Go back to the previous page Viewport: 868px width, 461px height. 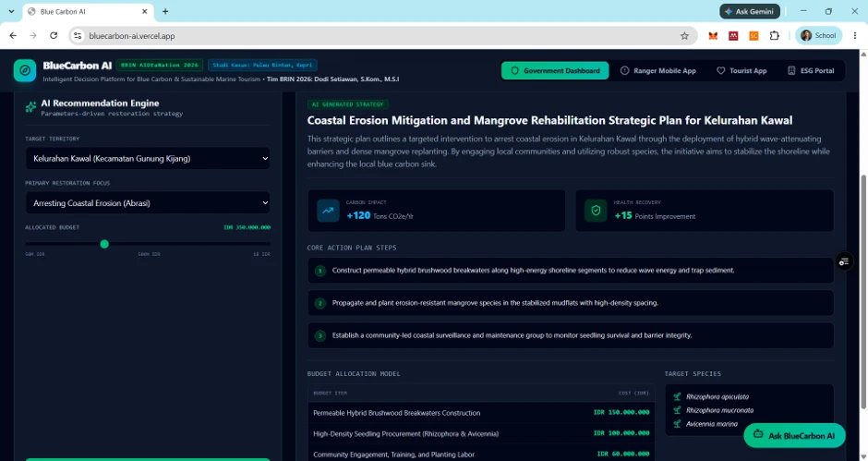[13, 35]
